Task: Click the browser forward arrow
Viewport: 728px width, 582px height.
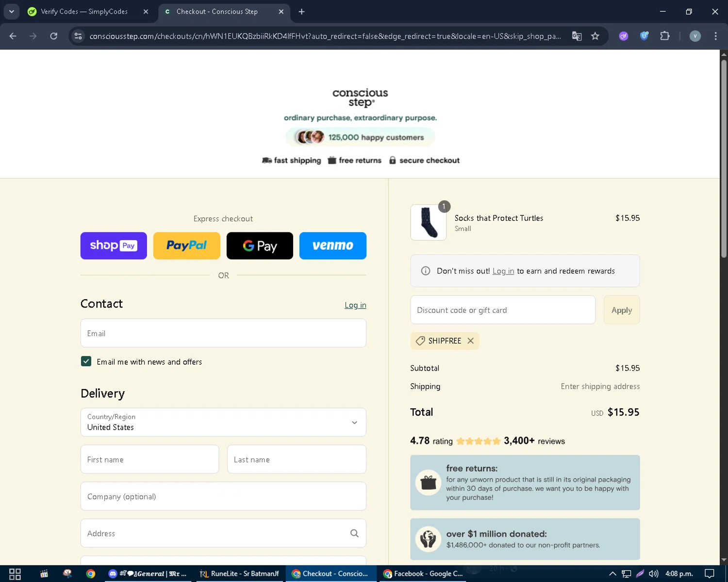Action: [33, 36]
